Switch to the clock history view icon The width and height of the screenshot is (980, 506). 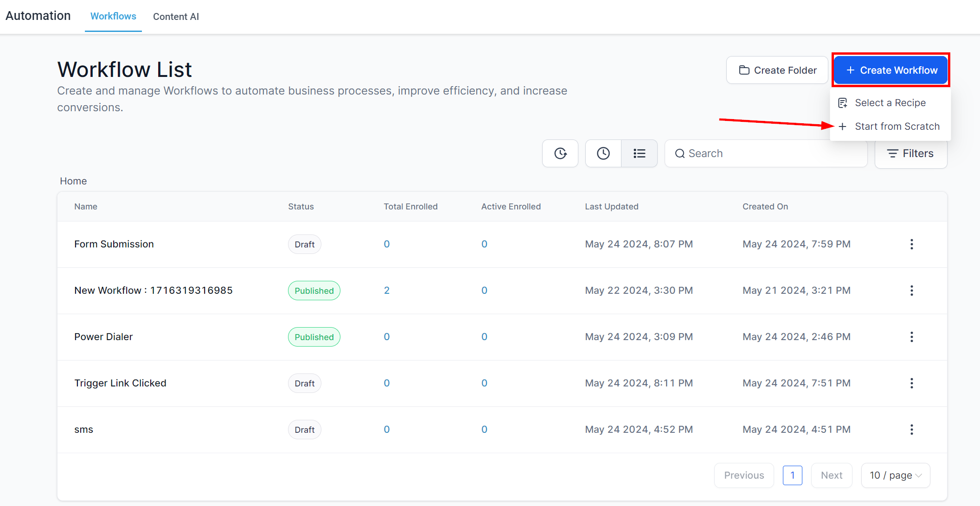pos(603,153)
